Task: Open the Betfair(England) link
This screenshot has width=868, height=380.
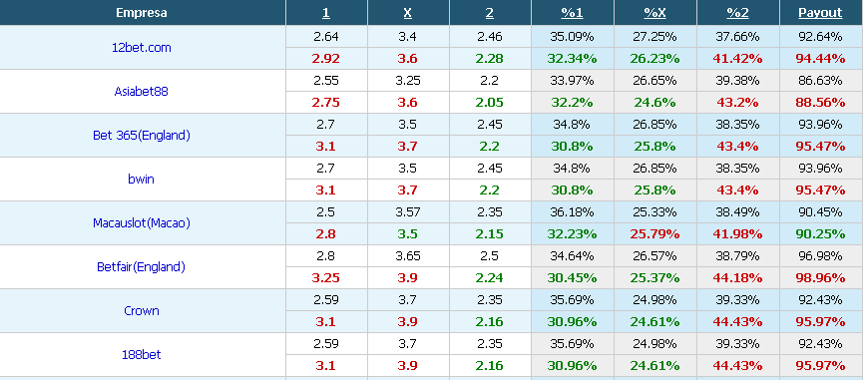Action: (141, 267)
